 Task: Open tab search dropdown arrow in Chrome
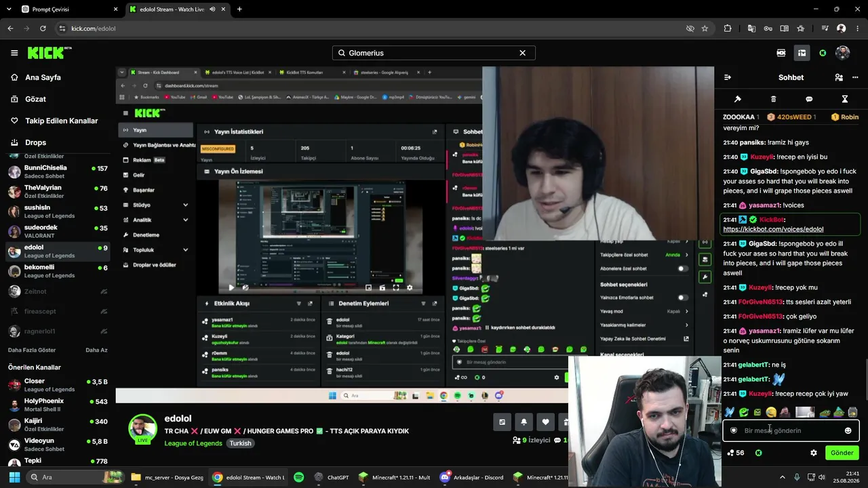point(9,9)
